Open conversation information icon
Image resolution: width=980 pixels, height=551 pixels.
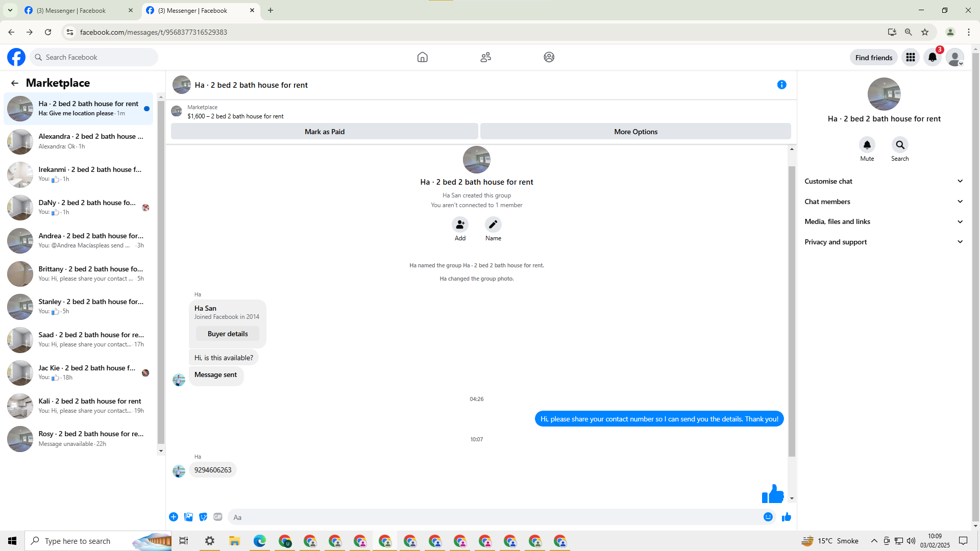point(782,85)
